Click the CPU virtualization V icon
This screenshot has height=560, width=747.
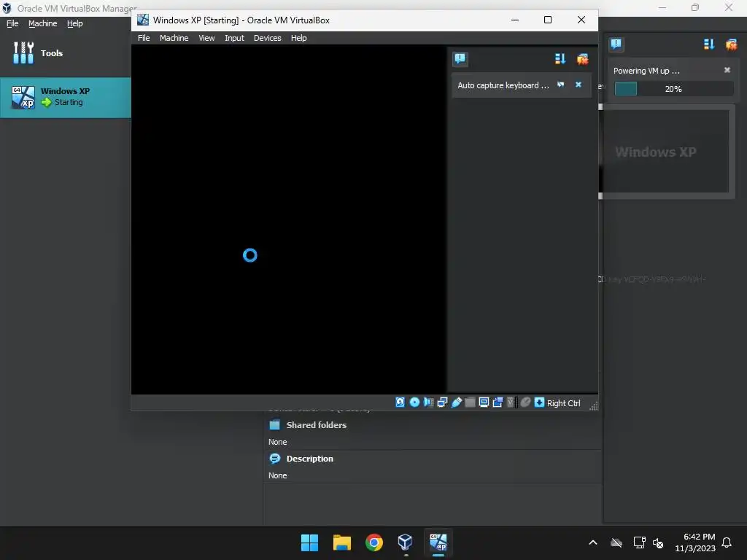coord(511,402)
